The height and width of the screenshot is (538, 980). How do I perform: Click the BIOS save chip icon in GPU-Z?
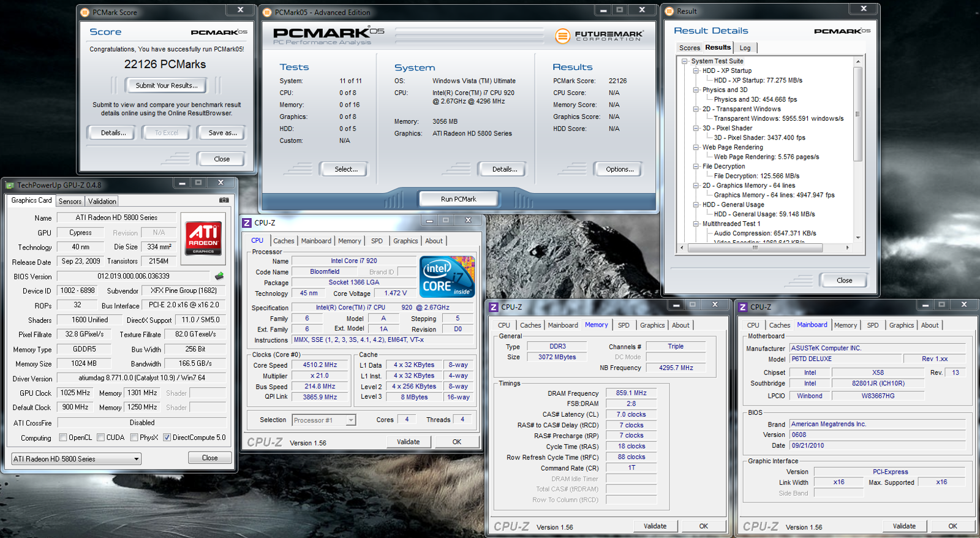[x=219, y=276]
